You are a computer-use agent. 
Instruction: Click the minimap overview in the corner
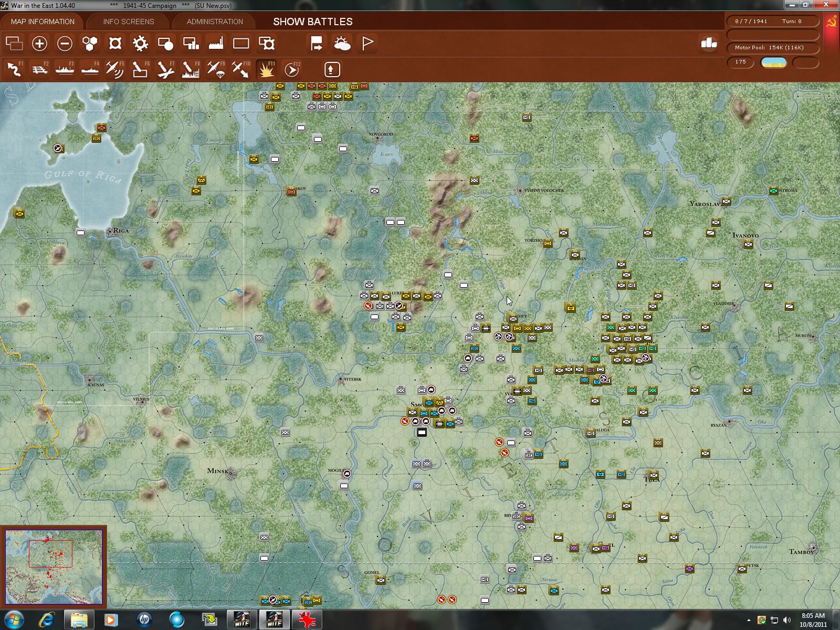54,566
